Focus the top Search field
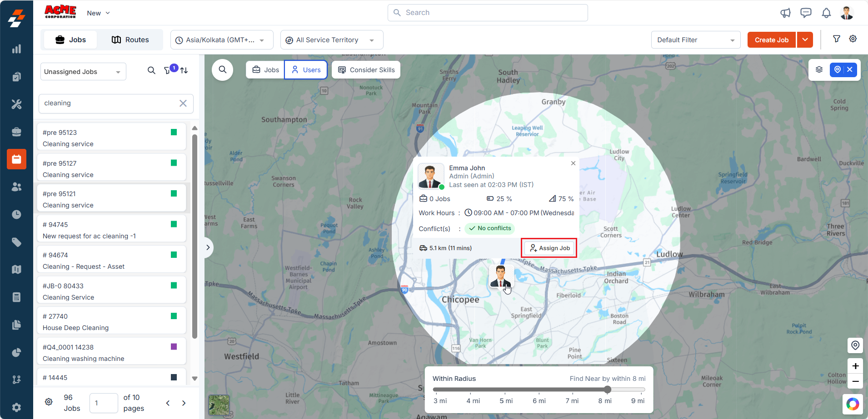 488,13
